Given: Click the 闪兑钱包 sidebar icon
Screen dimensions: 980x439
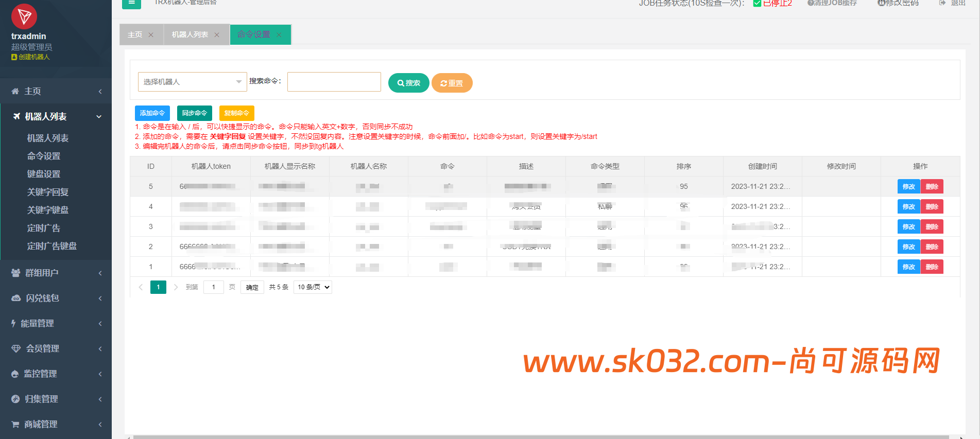Looking at the screenshot, I should pyautogui.click(x=16, y=298).
